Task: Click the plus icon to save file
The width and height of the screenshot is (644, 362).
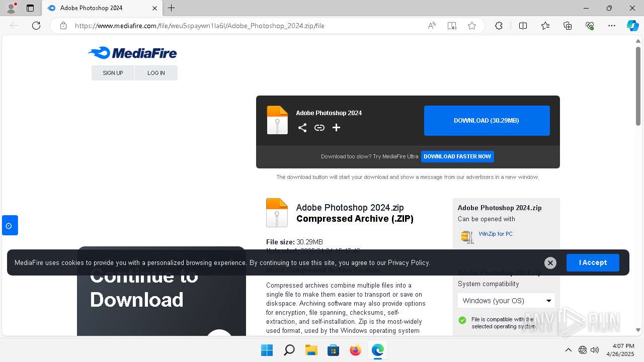Action: (337, 128)
